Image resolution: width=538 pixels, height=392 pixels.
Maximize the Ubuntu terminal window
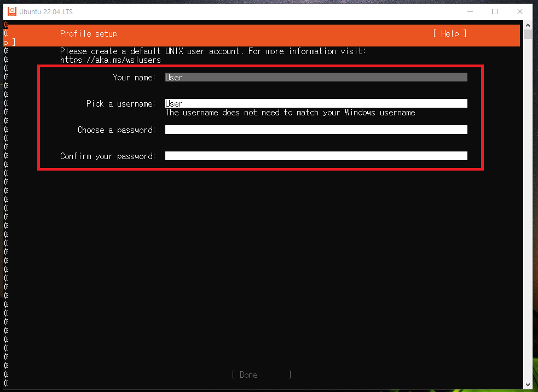point(495,11)
